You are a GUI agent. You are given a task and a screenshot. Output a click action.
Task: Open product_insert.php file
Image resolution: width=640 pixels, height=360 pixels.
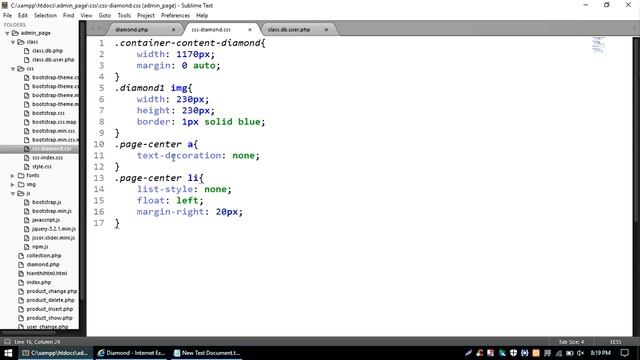click(x=50, y=309)
